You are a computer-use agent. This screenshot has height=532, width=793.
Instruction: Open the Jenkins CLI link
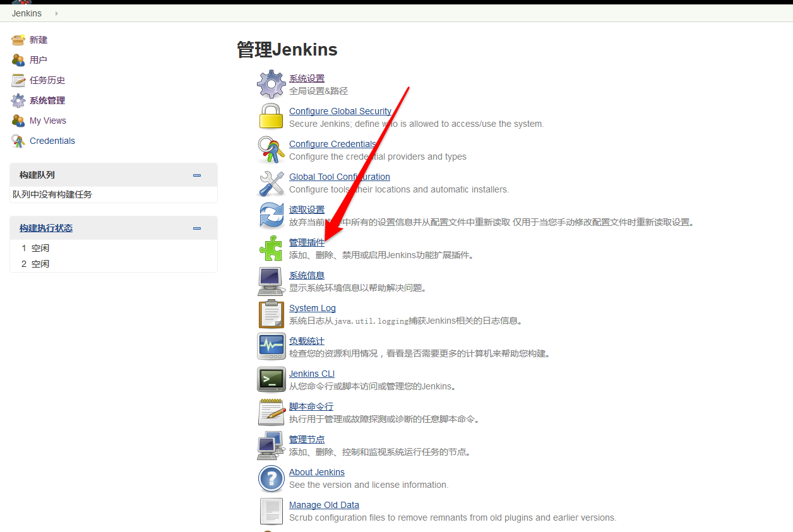[312, 374]
